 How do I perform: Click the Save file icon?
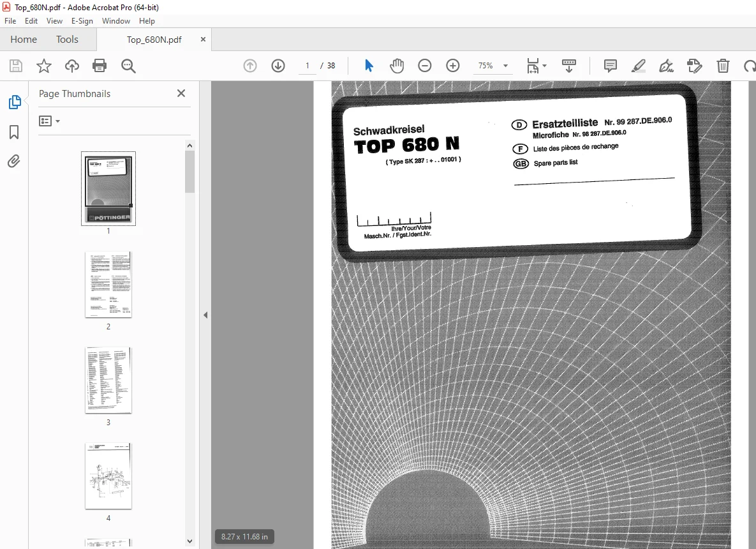coord(16,66)
